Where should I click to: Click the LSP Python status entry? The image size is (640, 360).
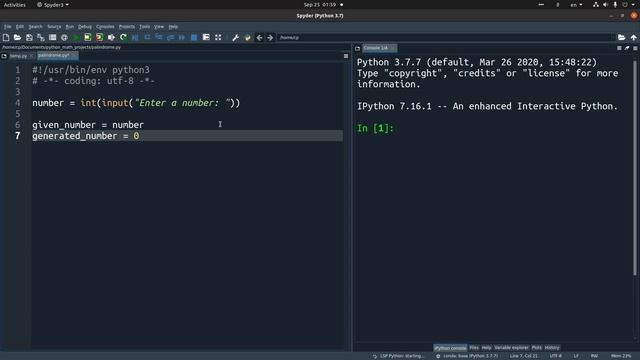click(x=399, y=356)
